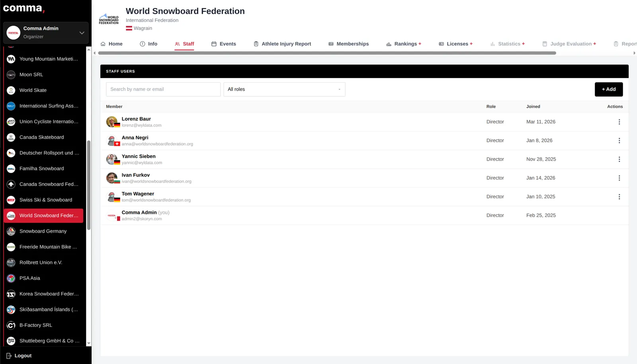Click the Role column header
The height and width of the screenshot is (364, 637).
(x=491, y=107)
